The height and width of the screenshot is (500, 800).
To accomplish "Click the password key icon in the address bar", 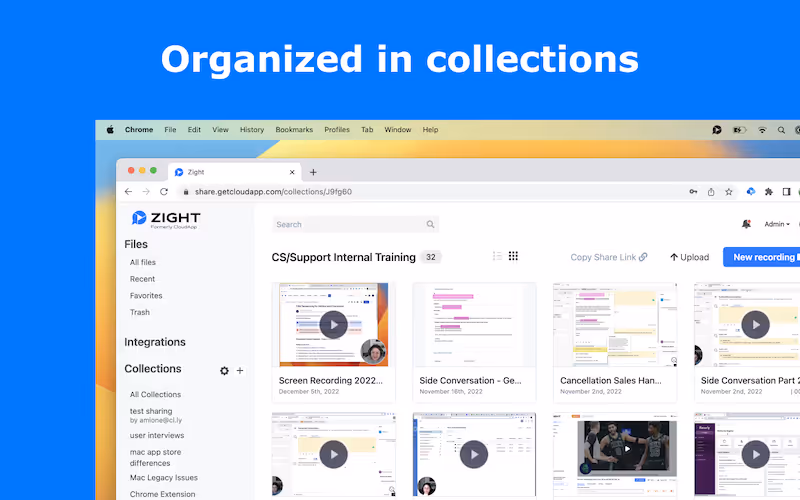I will tap(693, 192).
